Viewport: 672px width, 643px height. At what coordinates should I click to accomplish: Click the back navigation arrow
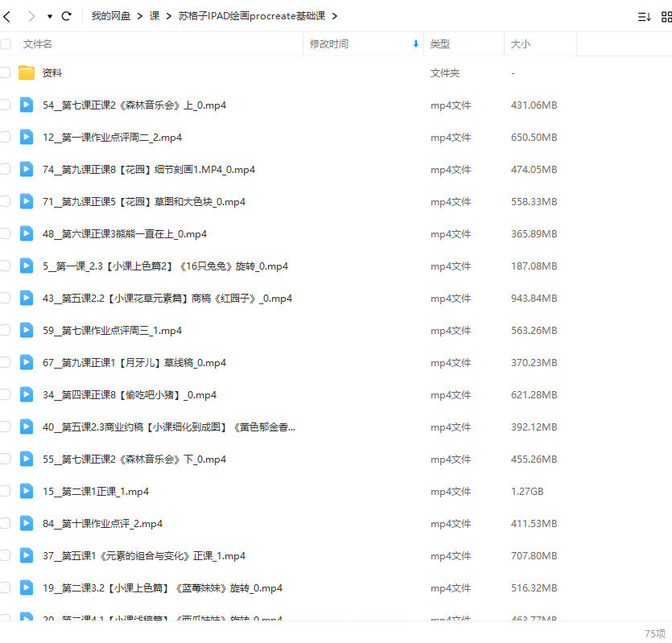[7, 16]
